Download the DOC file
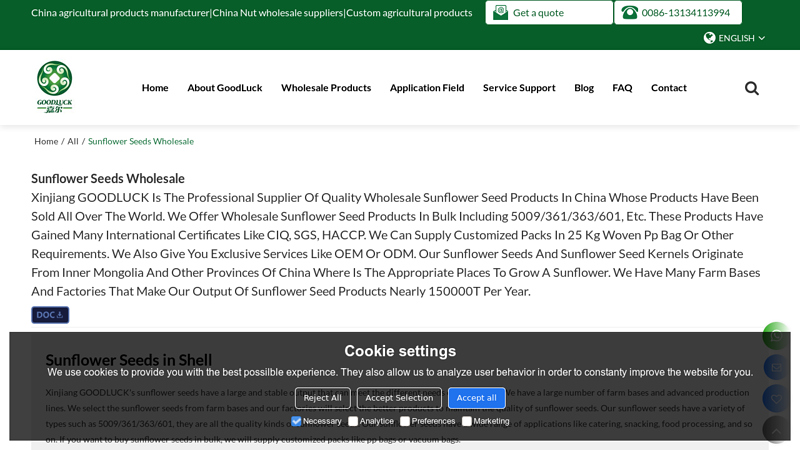 [50, 315]
